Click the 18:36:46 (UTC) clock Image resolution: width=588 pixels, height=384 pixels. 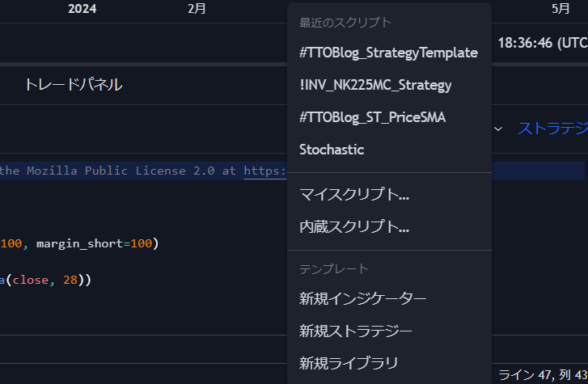[543, 43]
